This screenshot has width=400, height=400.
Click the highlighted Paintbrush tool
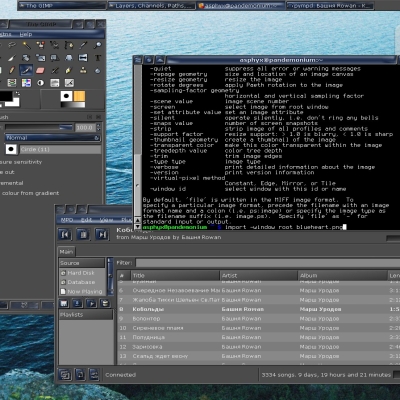tap(26, 70)
